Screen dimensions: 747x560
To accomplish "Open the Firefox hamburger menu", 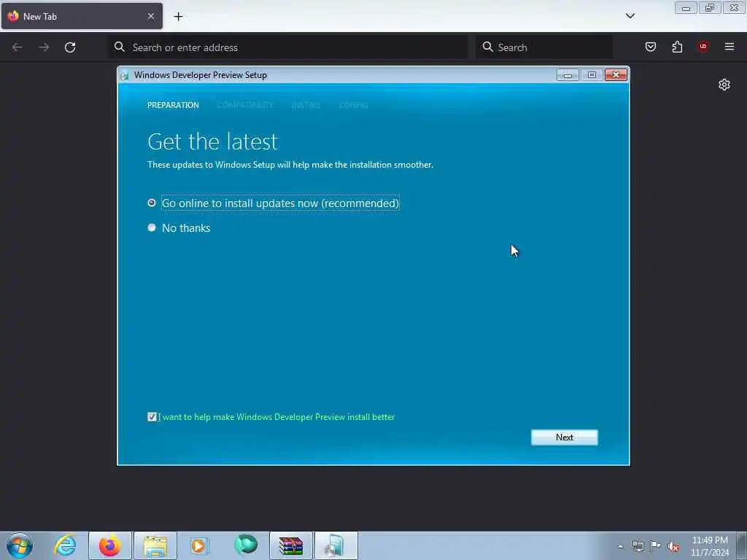I will pos(729,47).
